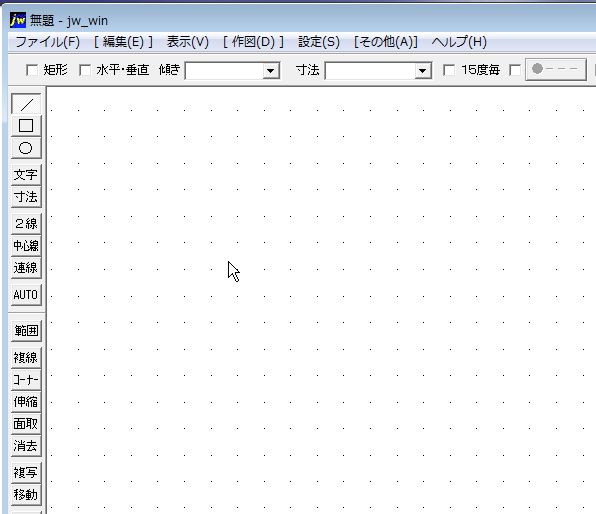The width and height of the screenshot is (596, 514).
Task: Toggle the checkbox beside the dot-line button
Action: [x=515, y=70]
